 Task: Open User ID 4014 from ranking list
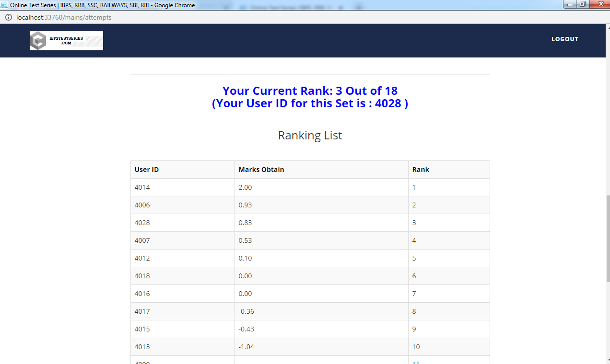[x=142, y=187]
